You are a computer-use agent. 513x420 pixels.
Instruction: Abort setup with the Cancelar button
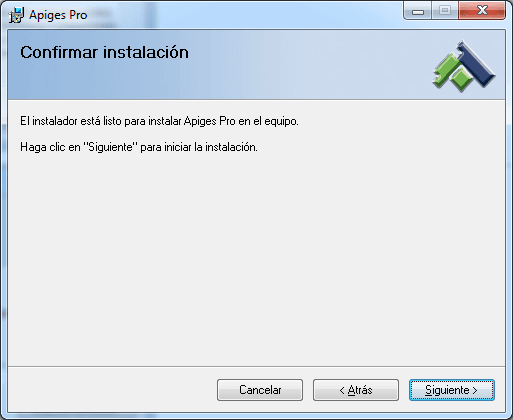pyautogui.click(x=260, y=390)
